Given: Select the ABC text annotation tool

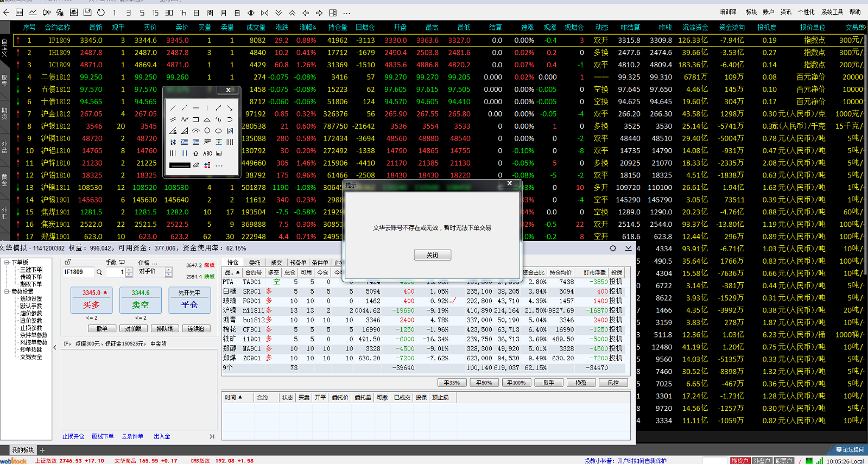Looking at the screenshot, I should [207, 154].
